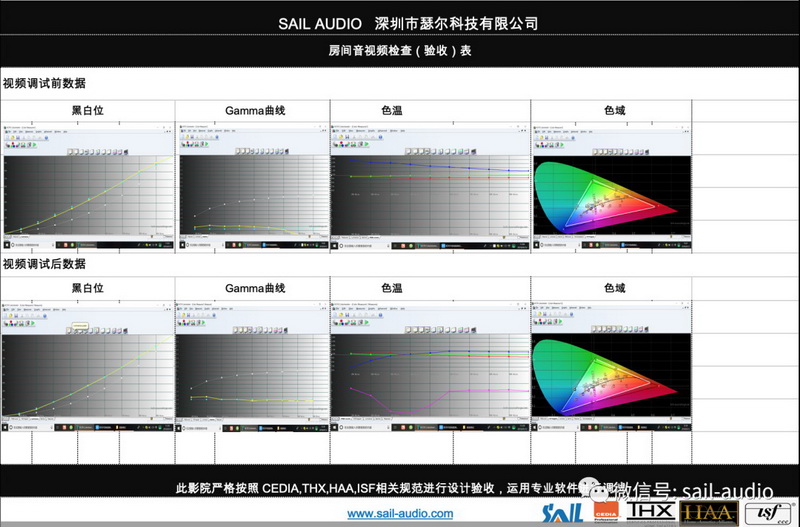This screenshot has height=527, width=800.
Task: Open the 色温 chart thumbnail in 视频调试后数据
Action: (x=430, y=366)
